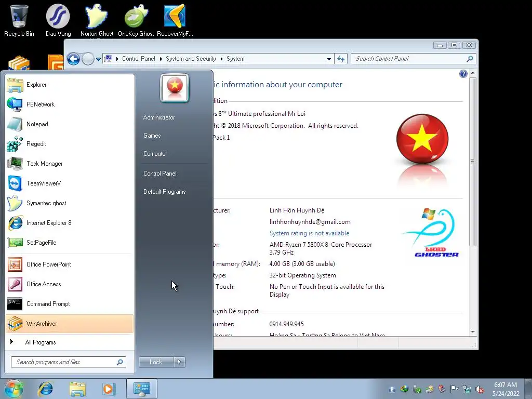This screenshot has height=399, width=532.
Task: Open Task Manager in the Start menu
Action: [x=70, y=164]
